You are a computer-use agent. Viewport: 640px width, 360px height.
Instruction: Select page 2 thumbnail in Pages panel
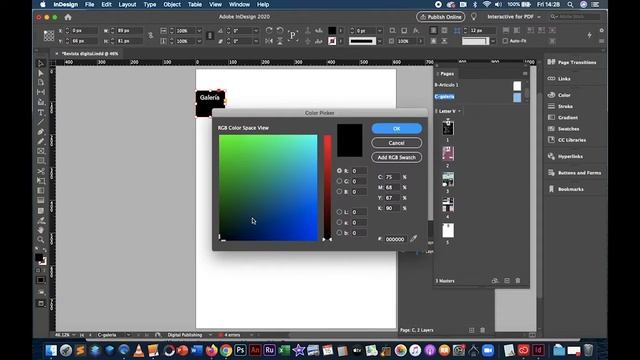coord(448,154)
